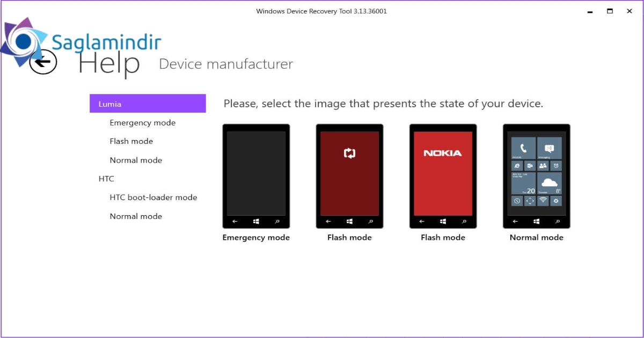The width and height of the screenshot is (644, 338).
Task: Click the Emergency mode caption text
Action: point(256,238)
